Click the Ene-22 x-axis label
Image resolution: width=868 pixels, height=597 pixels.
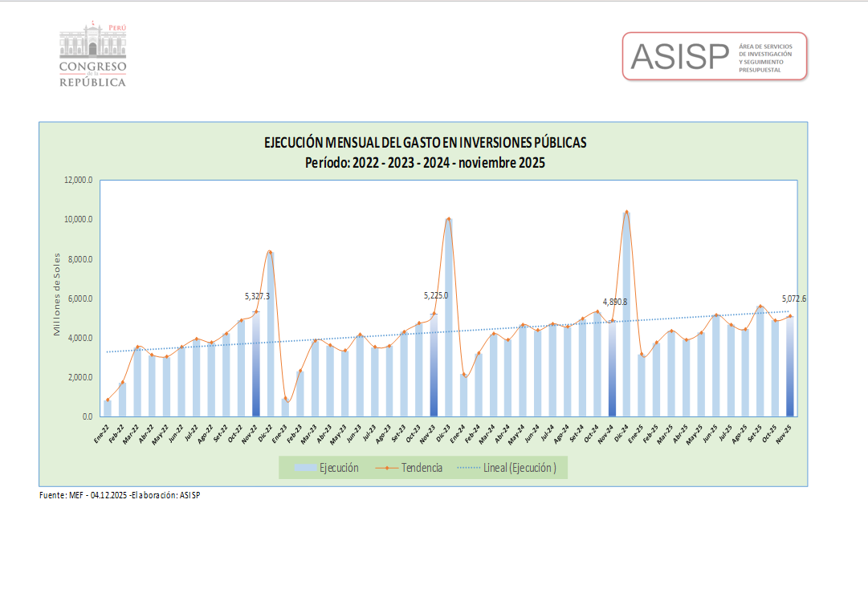[x=103, y=431]
